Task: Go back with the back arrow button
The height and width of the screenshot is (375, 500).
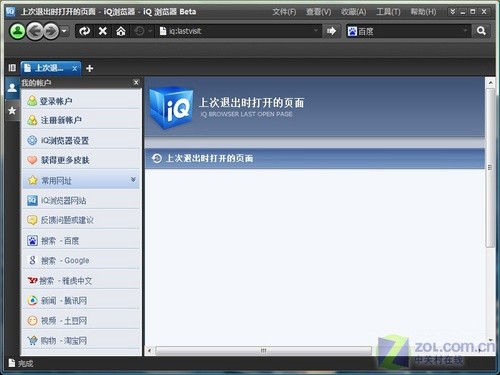Action: [x=35, y=31]
